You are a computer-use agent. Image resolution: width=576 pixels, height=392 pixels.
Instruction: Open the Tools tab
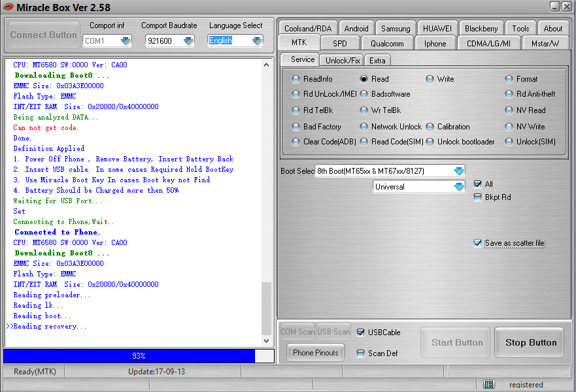520,28
